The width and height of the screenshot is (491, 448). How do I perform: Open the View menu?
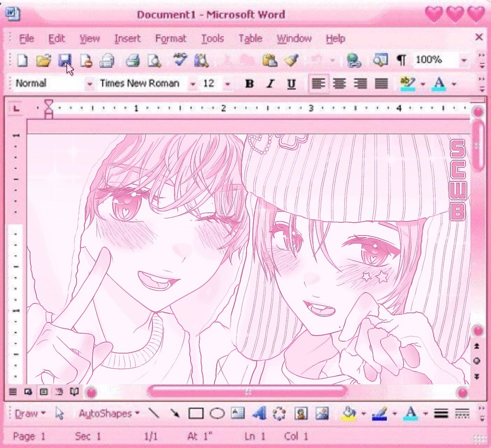pos(90,39)
